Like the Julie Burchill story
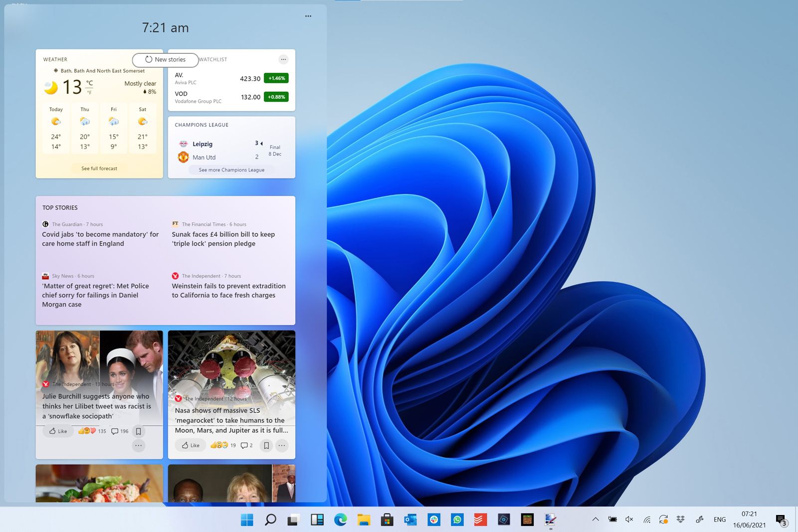 (x=58, y=431)
